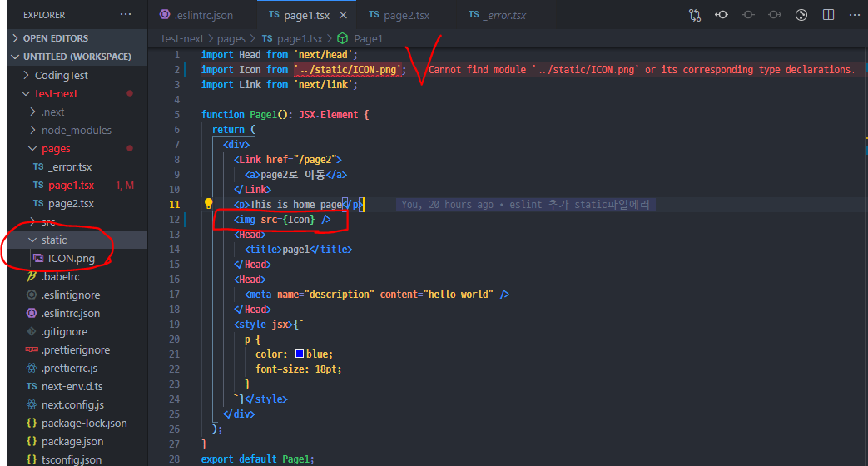Image resolution: width=868 pixels, height=466 pixels.
Task: Open the .gitignore file
Action: coord(77,331)
